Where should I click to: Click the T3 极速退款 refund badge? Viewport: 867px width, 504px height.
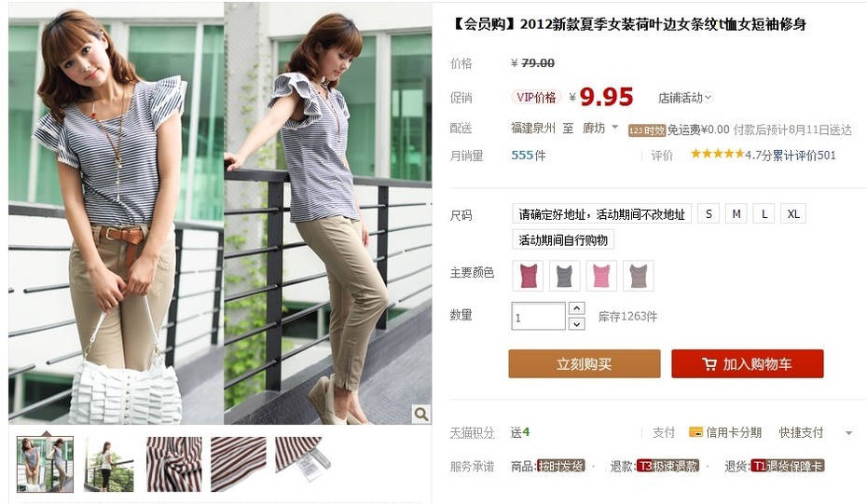click(x=667, y=466)
